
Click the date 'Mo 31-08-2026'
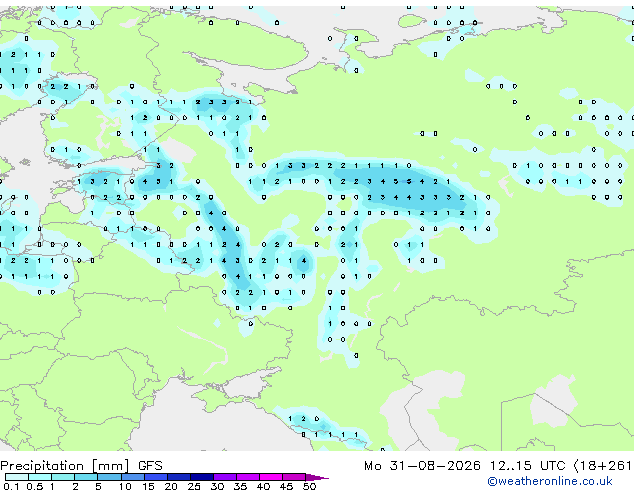click(x=422, y=466)
